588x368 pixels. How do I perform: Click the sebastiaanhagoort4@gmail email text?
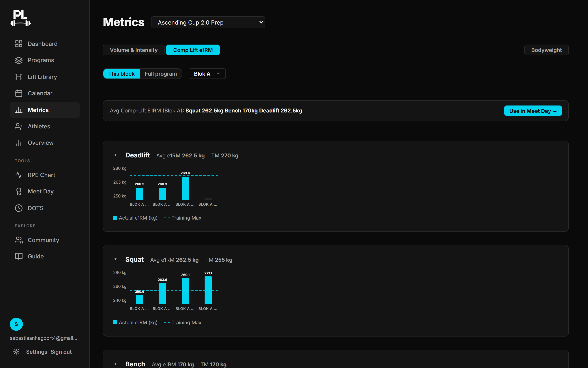click(x=44, y=338)
